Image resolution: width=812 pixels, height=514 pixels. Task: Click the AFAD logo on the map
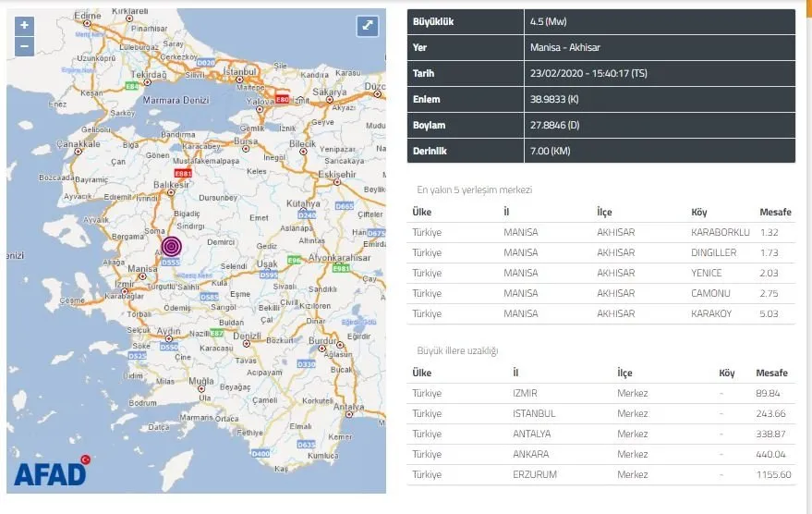50,473
